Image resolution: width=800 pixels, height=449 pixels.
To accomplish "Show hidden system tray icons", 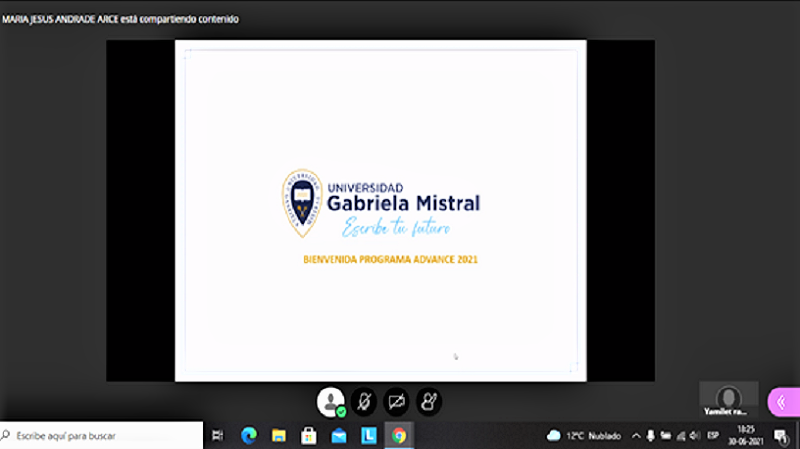I will (x=636, y=436).
